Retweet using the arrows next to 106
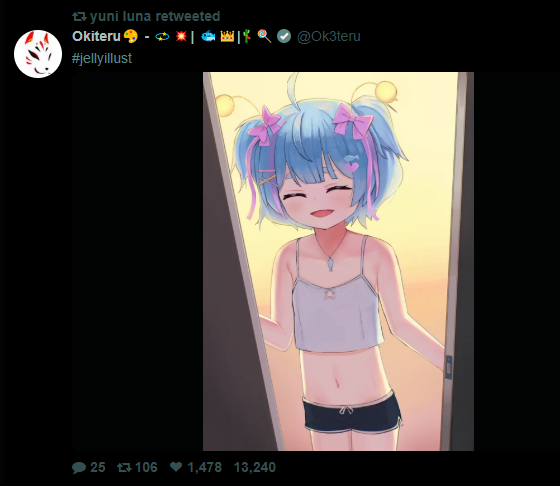 (124, 467)
